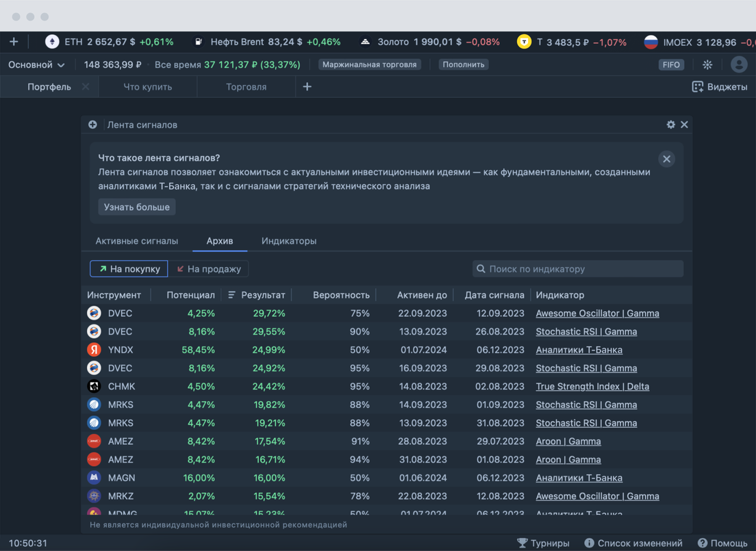Click the Пополнить button
756x551 pixels.
[464, 64]
